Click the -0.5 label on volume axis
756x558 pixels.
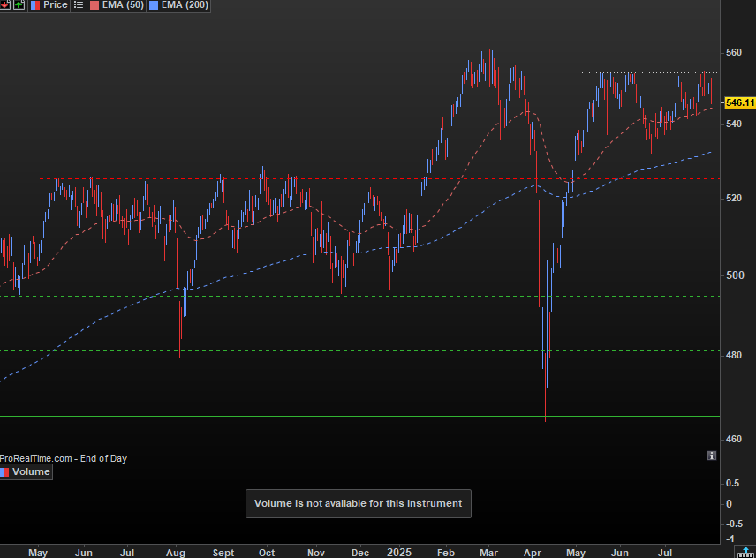point(734,524)
